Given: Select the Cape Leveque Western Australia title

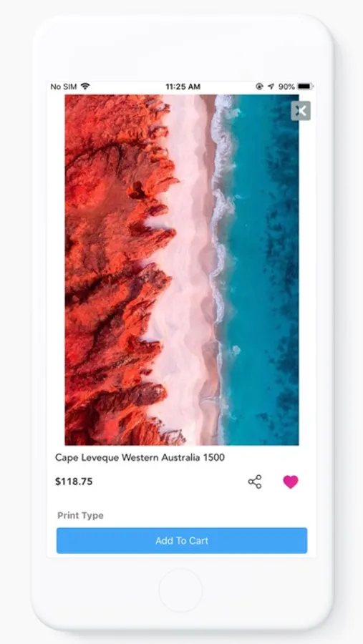Looking at the screenshot, I should pos(140,457).
